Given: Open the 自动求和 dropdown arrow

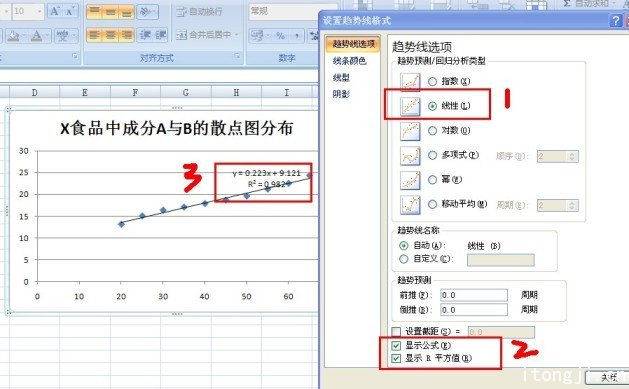Looking at the screenshot, I should click(x=615, y=3).
